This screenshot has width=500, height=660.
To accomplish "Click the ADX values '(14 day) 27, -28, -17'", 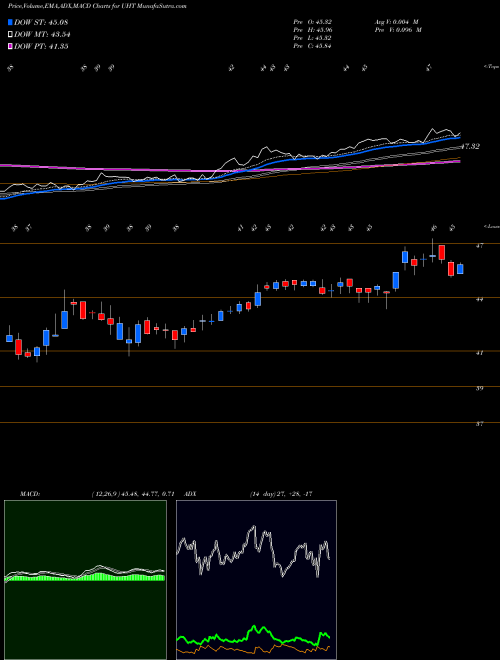I will (280, 494).
